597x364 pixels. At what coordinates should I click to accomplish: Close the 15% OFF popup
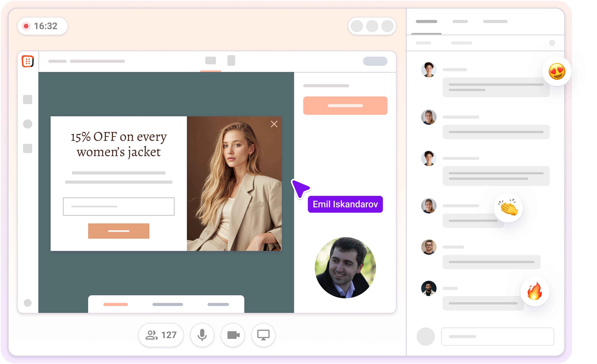(274, 124)
